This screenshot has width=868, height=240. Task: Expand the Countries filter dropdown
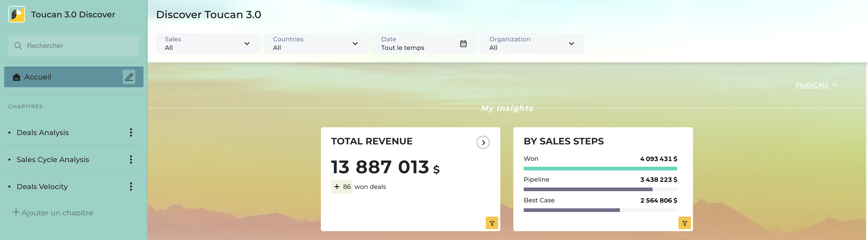(x=355, y=44)
